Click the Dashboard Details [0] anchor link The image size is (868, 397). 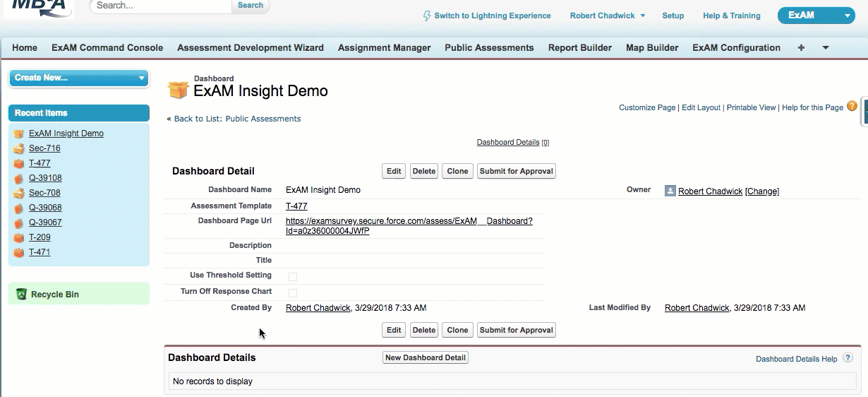pos(513,142)
